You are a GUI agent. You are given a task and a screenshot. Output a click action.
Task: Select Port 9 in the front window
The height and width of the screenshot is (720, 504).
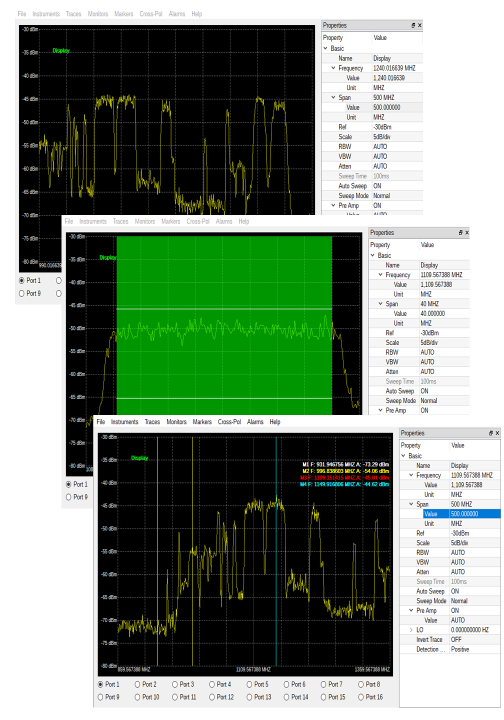point(101,697)
